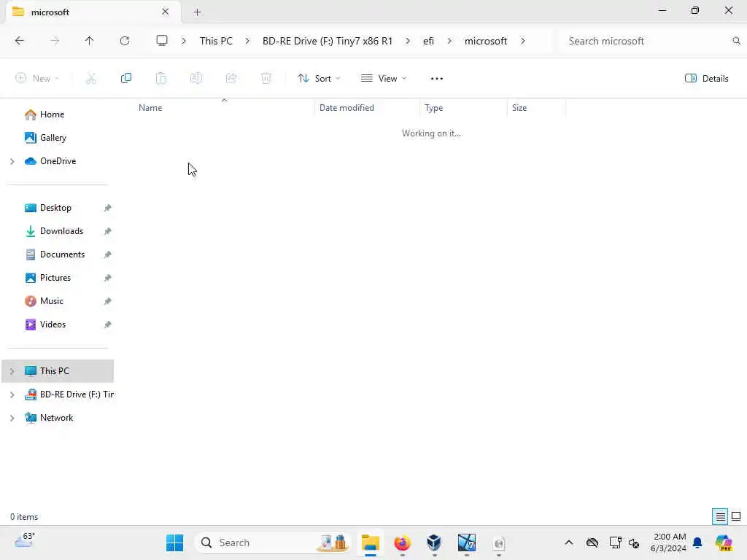Screen dimensions: 747x560
Task: Select OneDrive in the sidebar
Action: coord(58,161)
